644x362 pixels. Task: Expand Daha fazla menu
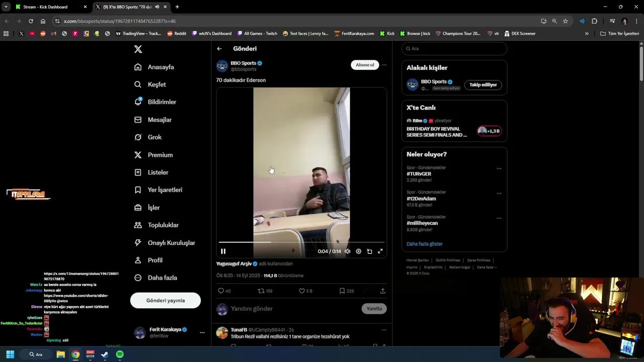click(x=155, y=278)
